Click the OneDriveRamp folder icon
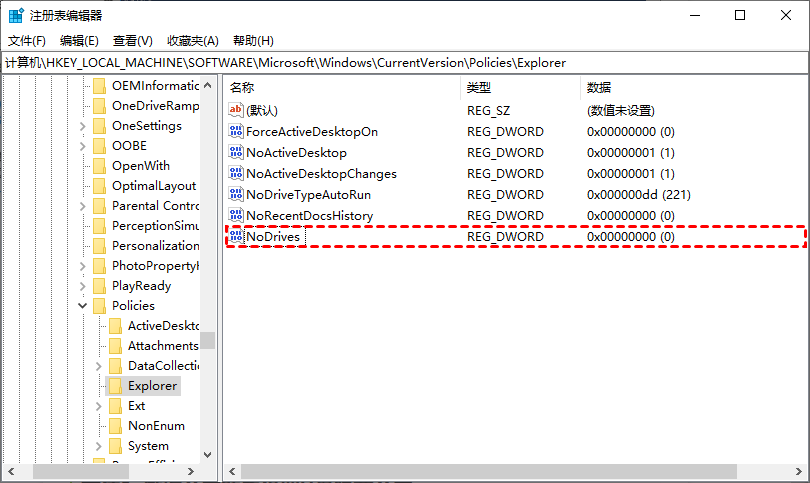Image resolution: width=810 pixels, height=483 pixels. point(99,106)
